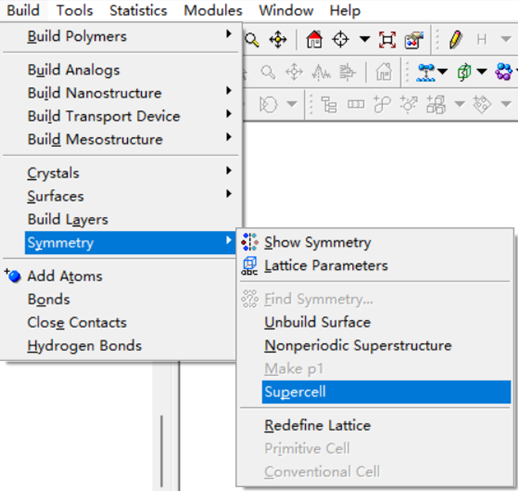The width and height of the screenshot is (518, 491).
Task: Open dropdown beside blue adsorption icon
Action: pos(442,71)
